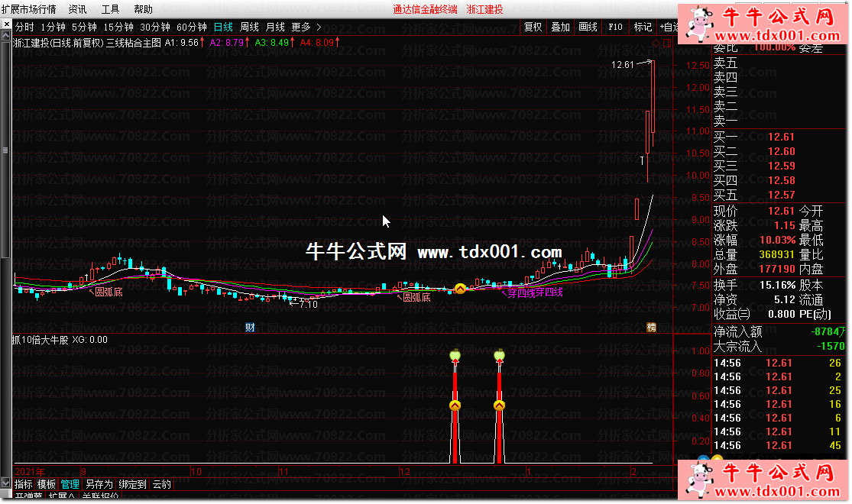This screenshot has height=504, width=852.
Task: Click the scroll-up arrow on left scrollbar
Action: click(x=6, y=35)
